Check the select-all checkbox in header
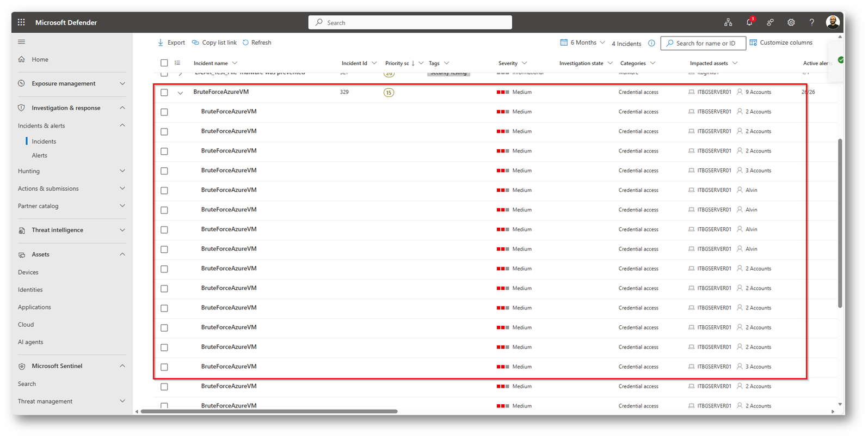Image resolution: width=868 pixels, height=438 pixels. (164, 63)
